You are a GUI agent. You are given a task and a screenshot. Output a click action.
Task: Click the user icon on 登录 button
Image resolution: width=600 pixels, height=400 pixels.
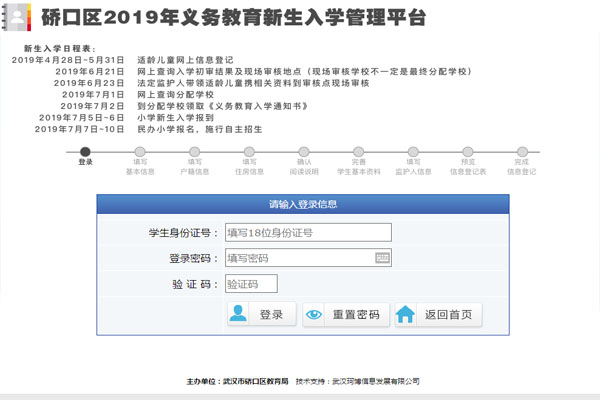[239, 314]
